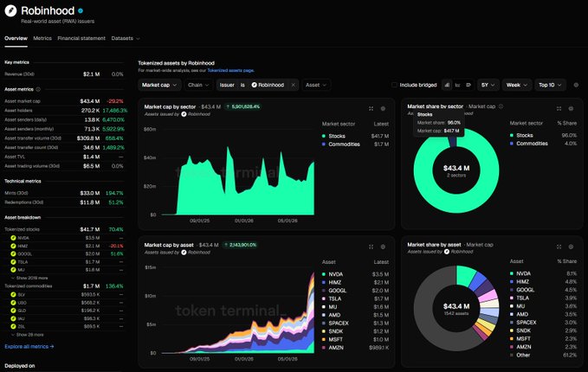Image resolution: width=588 pixels, height=372 pixels.
Task: Toggle SPACEX series in Market cap by asset legend
Action: click(x=335, y=323)
